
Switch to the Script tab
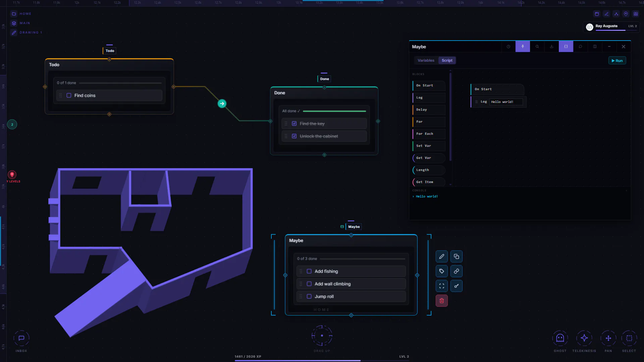447,60
